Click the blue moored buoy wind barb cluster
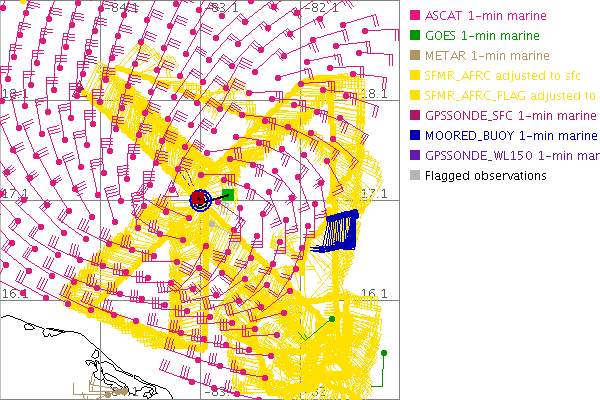Screen dimensions: 600x400 point(340,232)
